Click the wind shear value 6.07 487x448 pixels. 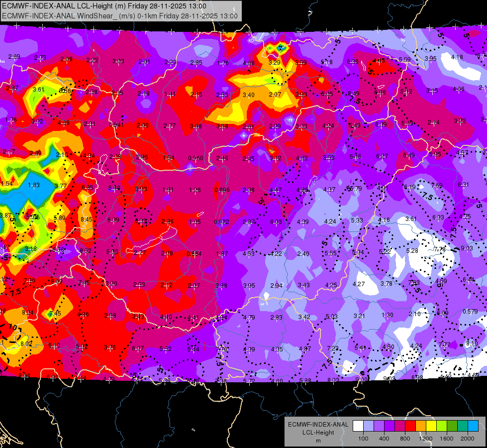pyautogui.click(x=138, y=348)
